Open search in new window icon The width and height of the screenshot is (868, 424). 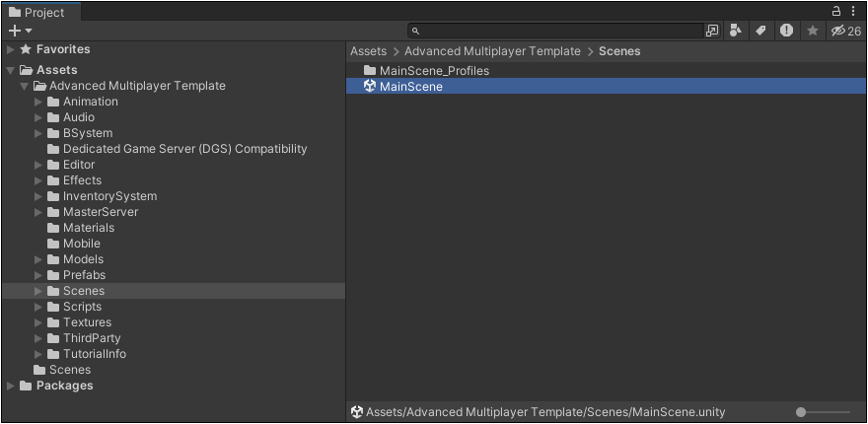click(712, 31)
